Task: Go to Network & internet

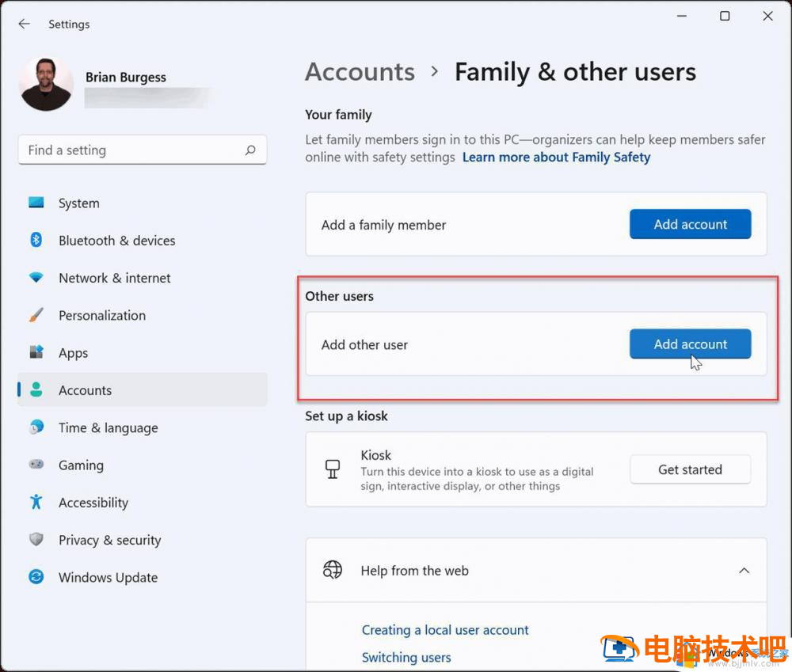Action: point(115,278)
